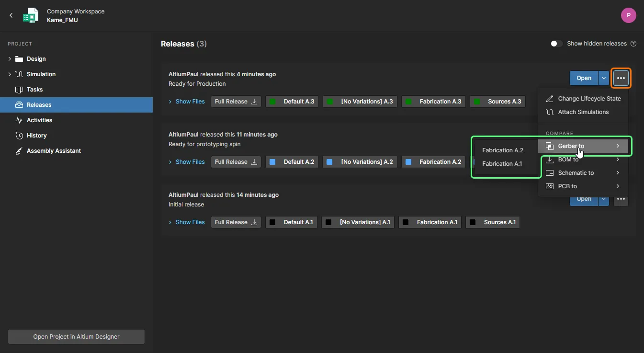Toggle Show hidden releases switch
This screenshot has width=644, height=353.
coord(556,44)
